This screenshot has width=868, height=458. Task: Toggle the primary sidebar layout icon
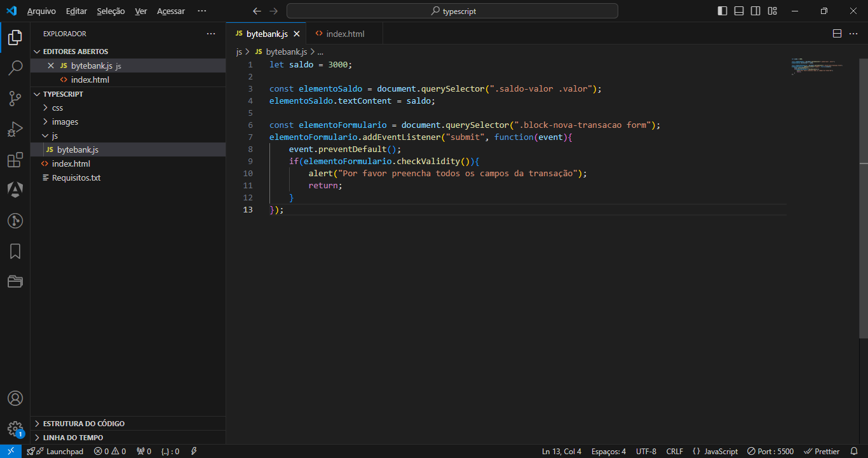pyautogui.click(x=722, y=11)
